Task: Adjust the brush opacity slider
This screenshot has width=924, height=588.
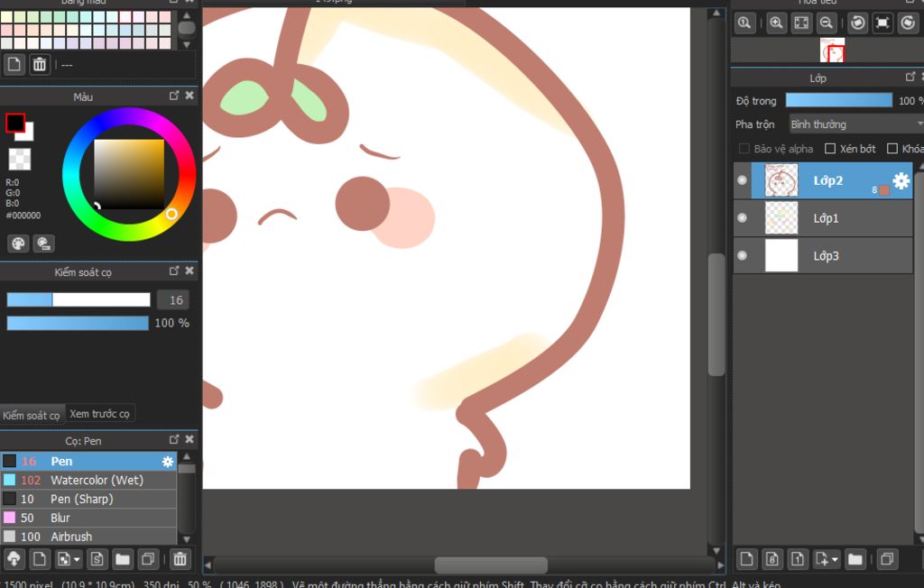Action: (x=78, y=323)
